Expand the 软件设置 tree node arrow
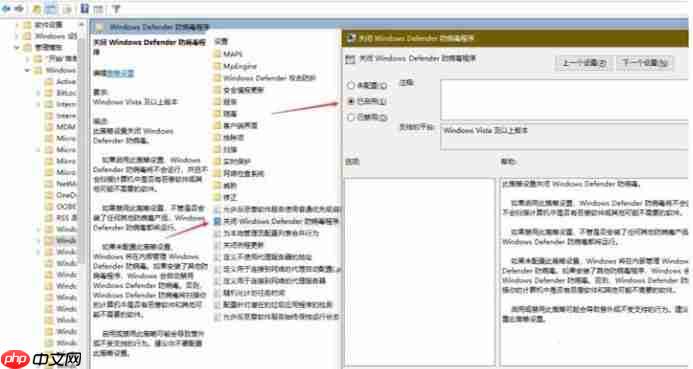The image size is (693, 369). tap(17, 25)
